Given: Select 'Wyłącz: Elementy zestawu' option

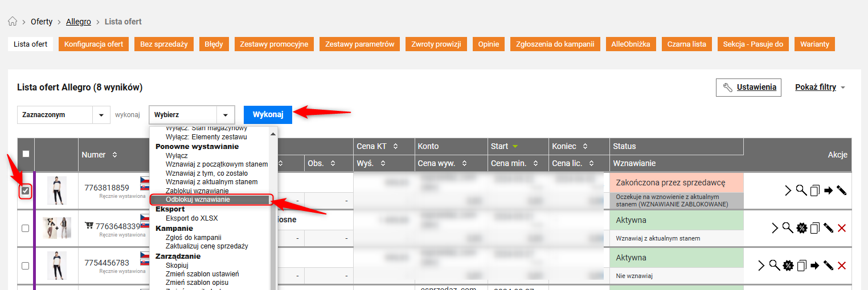Looking at the screenshot, I should (x=206, y=137).
